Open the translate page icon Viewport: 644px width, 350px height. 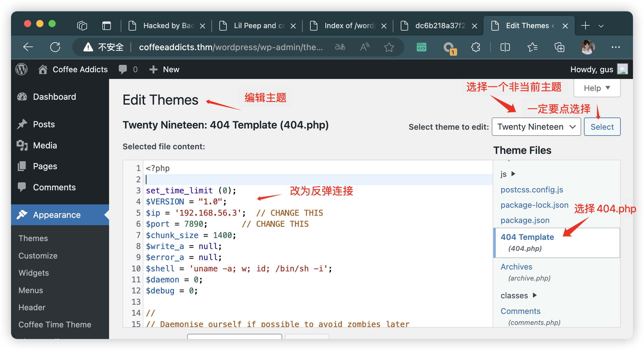pyautogui.click(x=340, y=47)
